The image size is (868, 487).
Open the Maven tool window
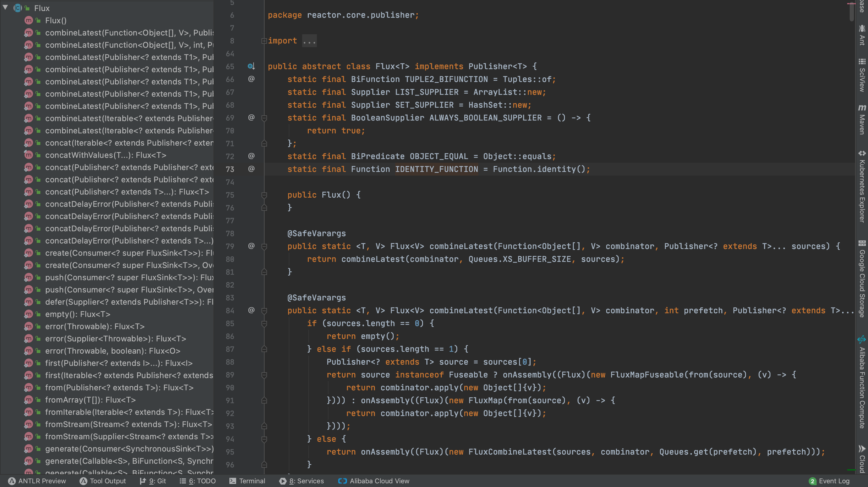(x=862, y=120)
